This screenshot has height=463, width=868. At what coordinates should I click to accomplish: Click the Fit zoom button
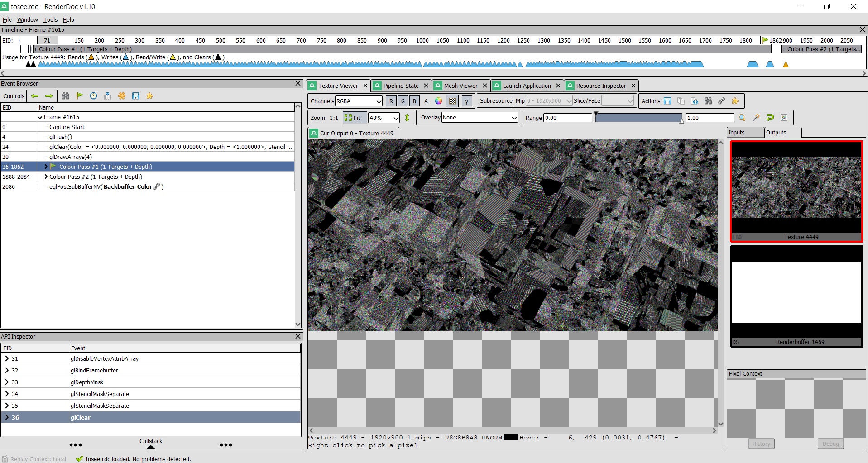pyautogui.click(x=354, y=117)
